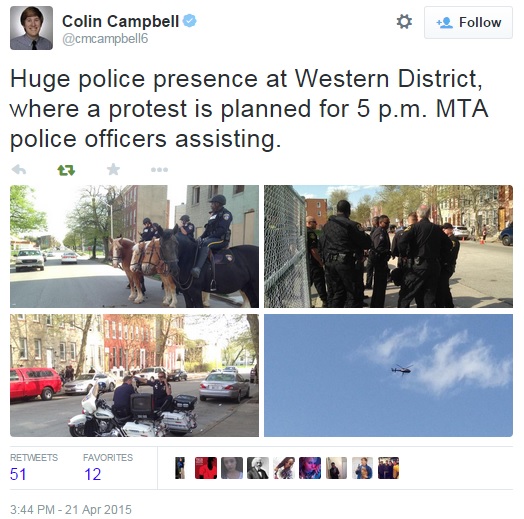Click the last avatar in the row
This screenshot has width=524, height=519.
[388, 468]
